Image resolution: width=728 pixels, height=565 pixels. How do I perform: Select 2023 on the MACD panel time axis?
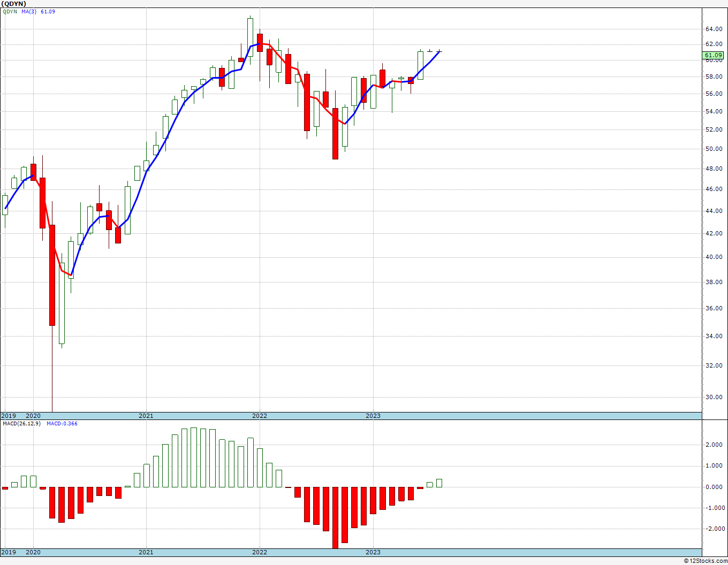click(x=373, y=552)
